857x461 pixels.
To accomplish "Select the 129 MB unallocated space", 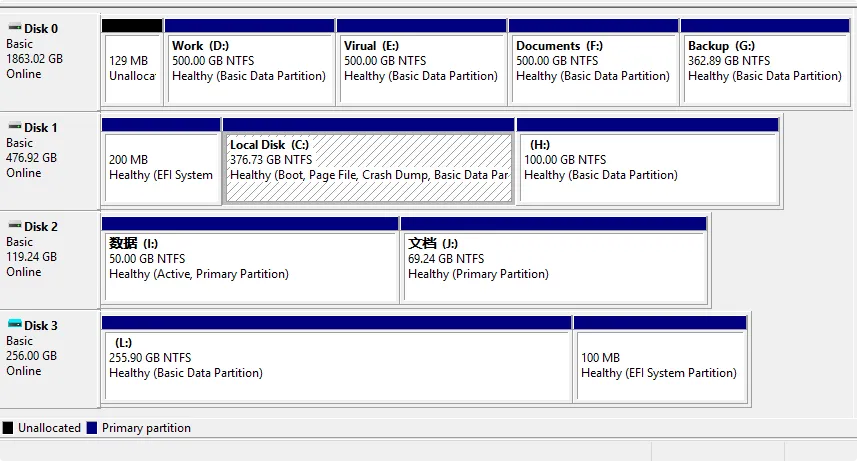I will 132,62.
